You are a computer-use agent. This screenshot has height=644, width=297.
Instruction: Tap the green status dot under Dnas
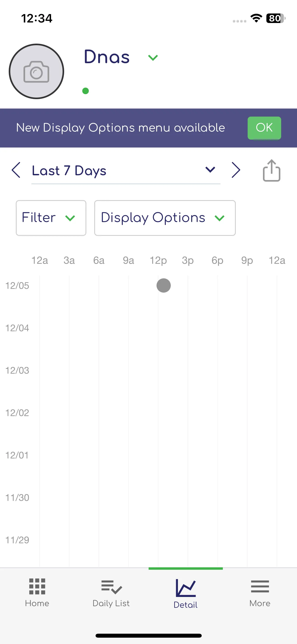point(86,91)
